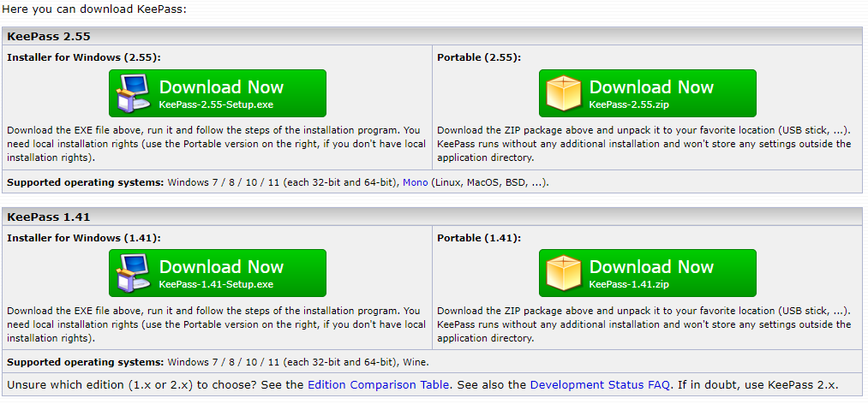The image size is (868, 404).
Task: Click the 'Portable (2.55):' label
Action: point(479,57)
